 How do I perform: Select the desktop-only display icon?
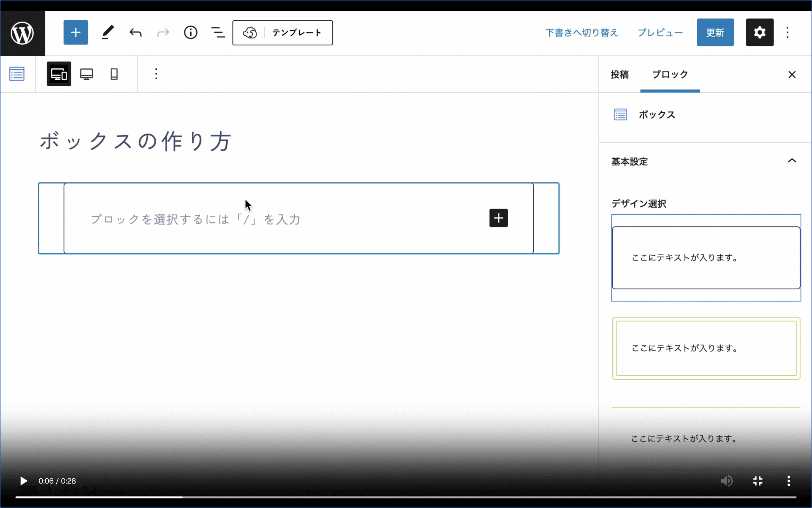point(87,74)
